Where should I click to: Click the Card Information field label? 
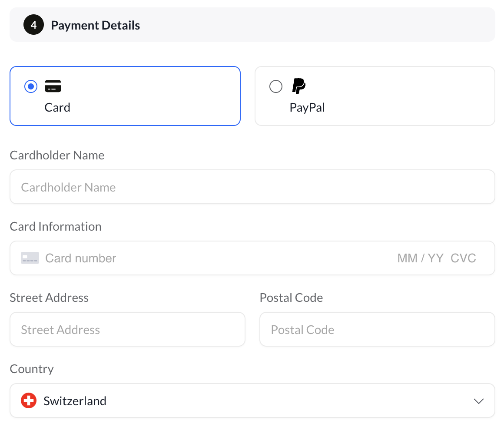click(x=56, y=226)
